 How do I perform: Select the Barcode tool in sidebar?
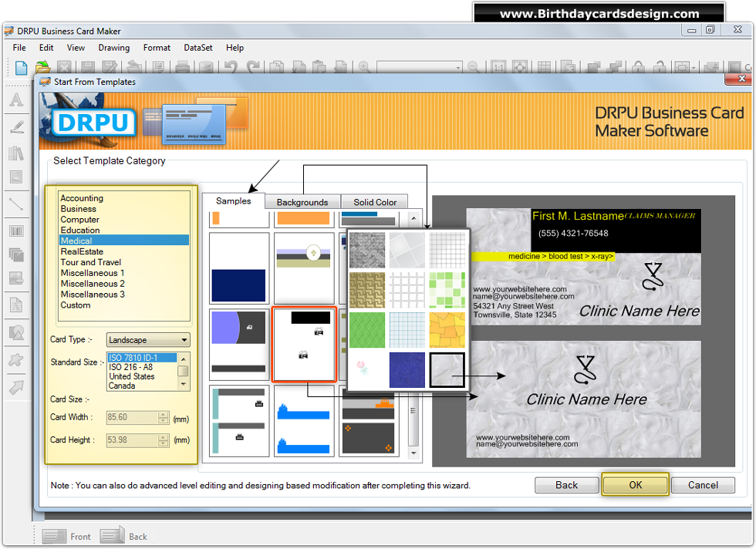[x=16, y=231]
